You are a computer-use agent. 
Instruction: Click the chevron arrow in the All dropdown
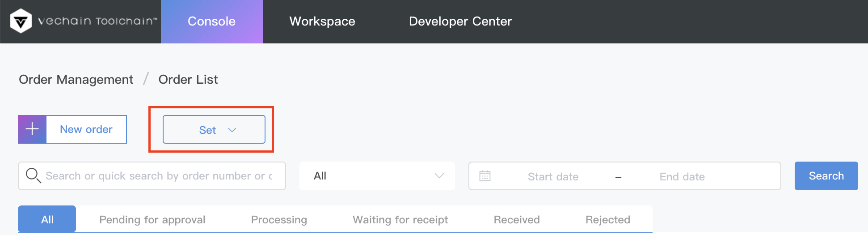click(x=439, y=176)
